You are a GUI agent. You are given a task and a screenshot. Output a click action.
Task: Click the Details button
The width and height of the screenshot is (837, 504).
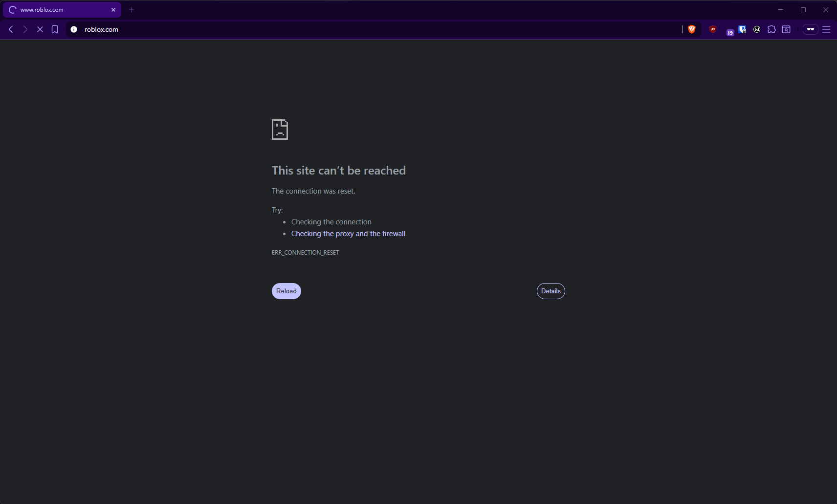tap(551, 291)
